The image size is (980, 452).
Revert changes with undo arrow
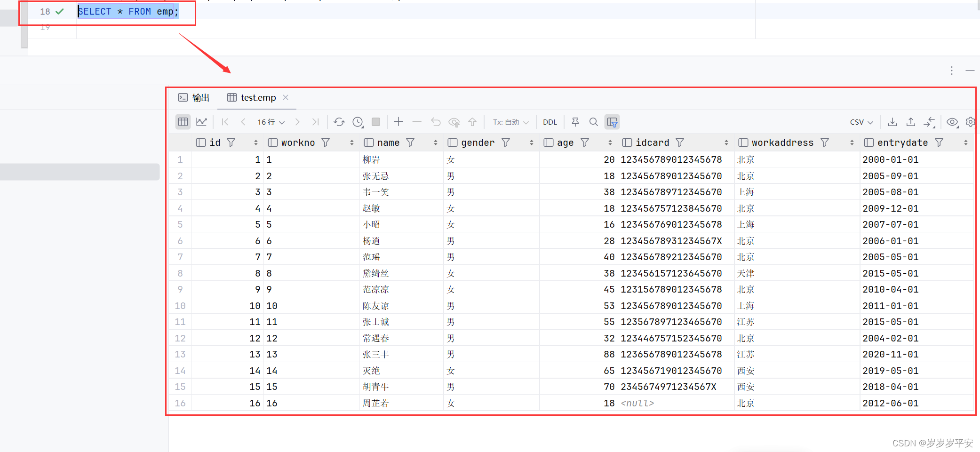coord(436,122)
